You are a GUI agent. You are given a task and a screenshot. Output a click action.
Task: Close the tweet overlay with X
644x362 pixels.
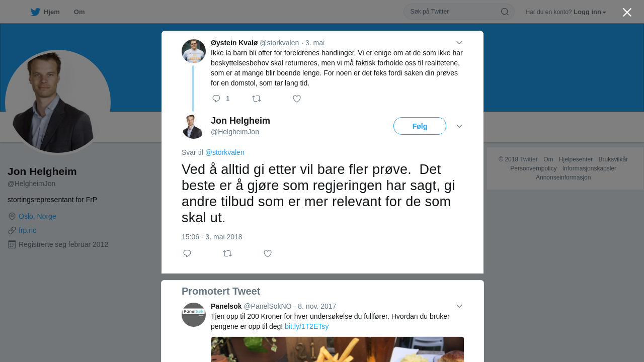627,12
